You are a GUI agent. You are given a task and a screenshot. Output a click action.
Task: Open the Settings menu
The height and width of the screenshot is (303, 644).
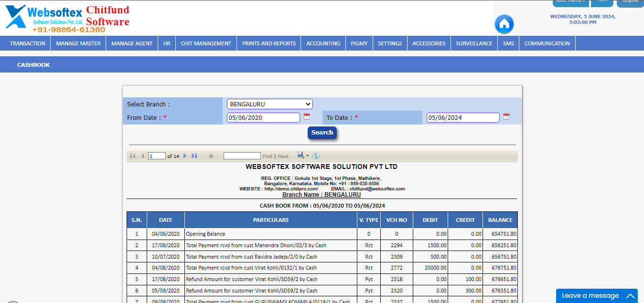point(390,43)
